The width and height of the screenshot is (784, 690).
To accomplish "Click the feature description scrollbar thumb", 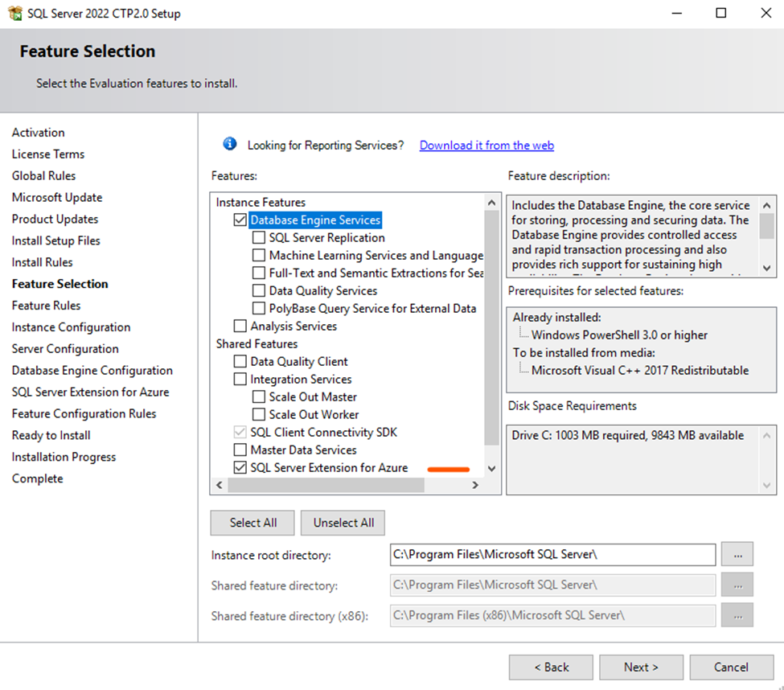I will tap(766, 226).
